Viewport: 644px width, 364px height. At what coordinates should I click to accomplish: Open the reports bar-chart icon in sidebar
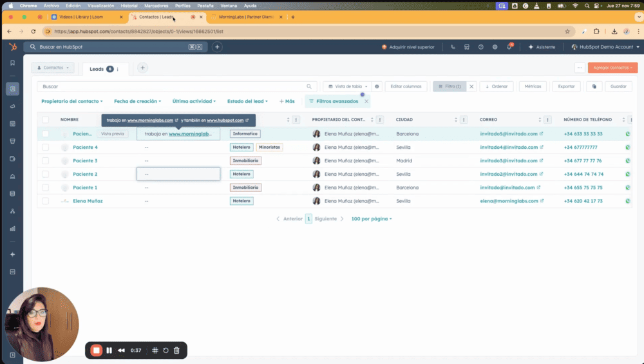pos(13,229)
